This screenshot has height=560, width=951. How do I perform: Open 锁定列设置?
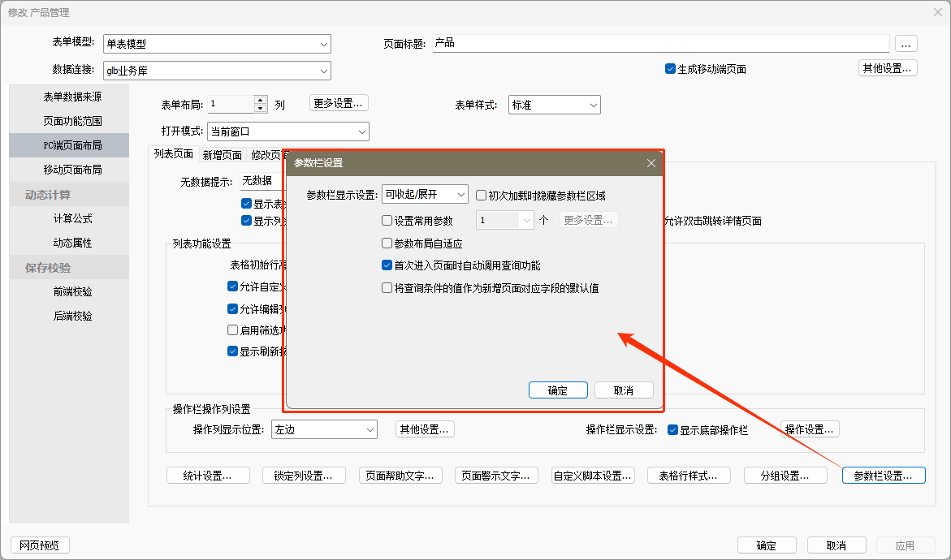pos(304,475)
